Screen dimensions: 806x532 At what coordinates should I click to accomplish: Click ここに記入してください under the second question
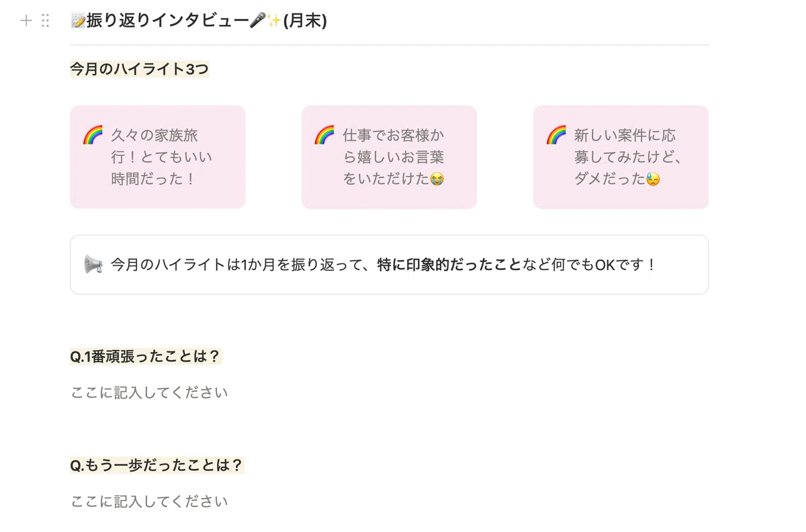[x=150, y=501]
